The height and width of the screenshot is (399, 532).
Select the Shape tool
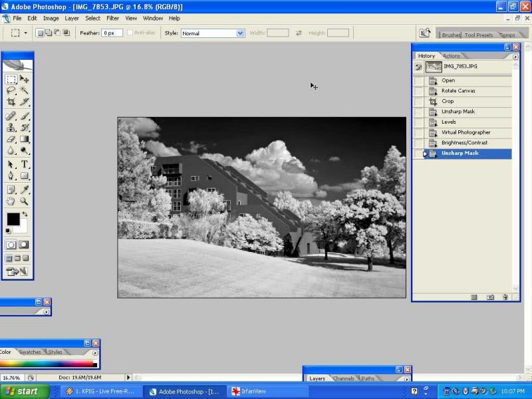pos(24,176)
